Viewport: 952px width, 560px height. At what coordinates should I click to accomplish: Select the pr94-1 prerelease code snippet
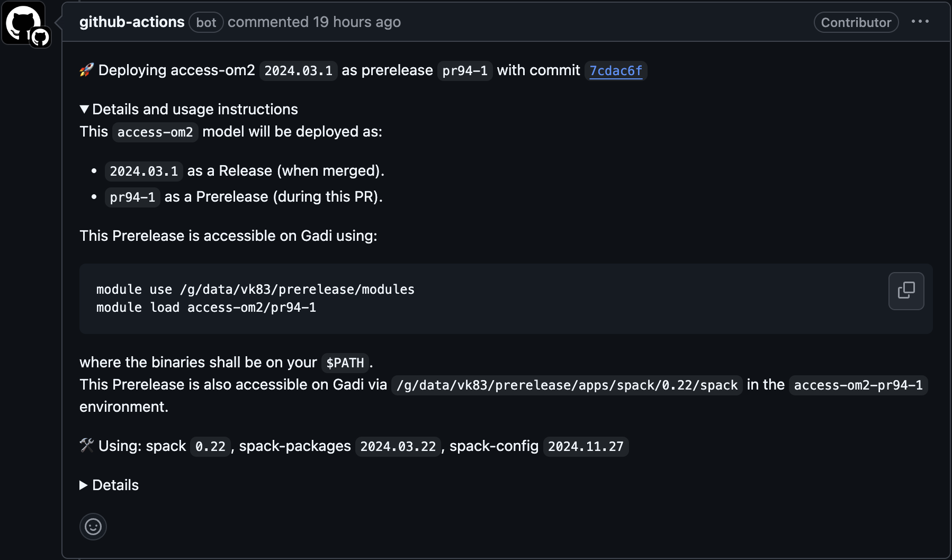(465, 70)
